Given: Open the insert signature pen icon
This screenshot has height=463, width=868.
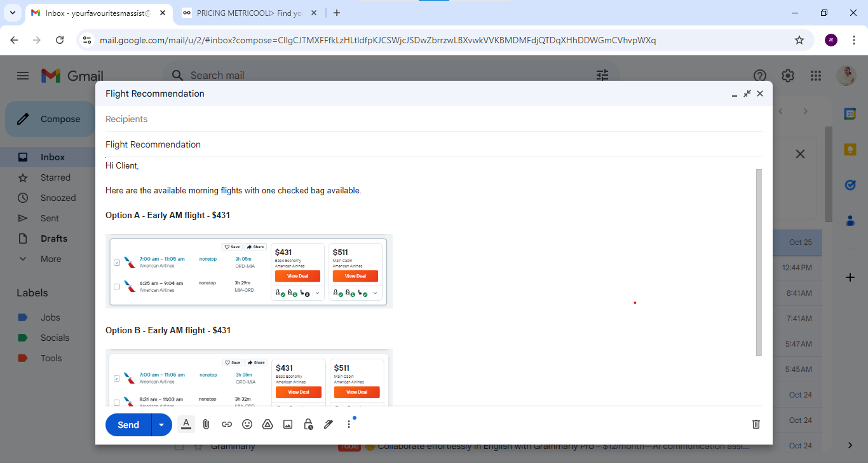Looking at the screenshot, I should (x=329, y=424).
